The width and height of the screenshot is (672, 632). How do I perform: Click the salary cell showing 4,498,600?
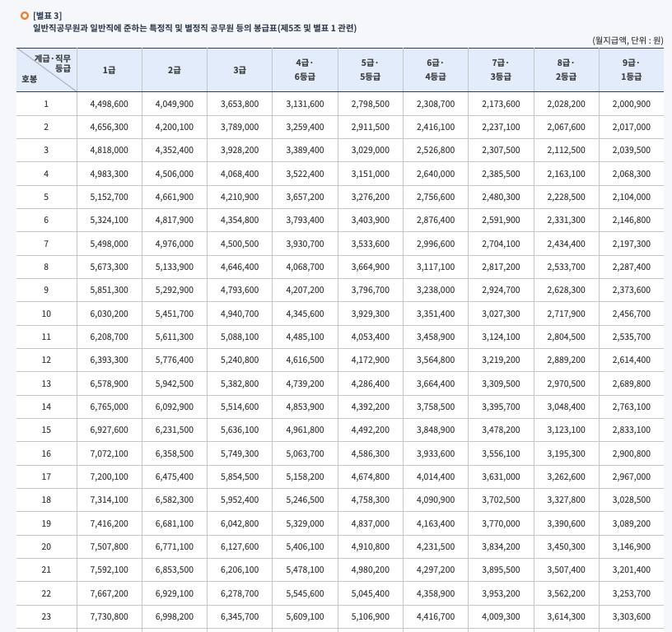pyautogui.click(x=109, y=104)
